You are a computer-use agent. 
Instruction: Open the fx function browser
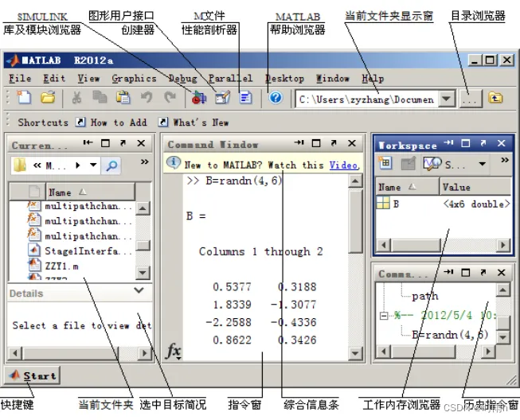(174, 351)
